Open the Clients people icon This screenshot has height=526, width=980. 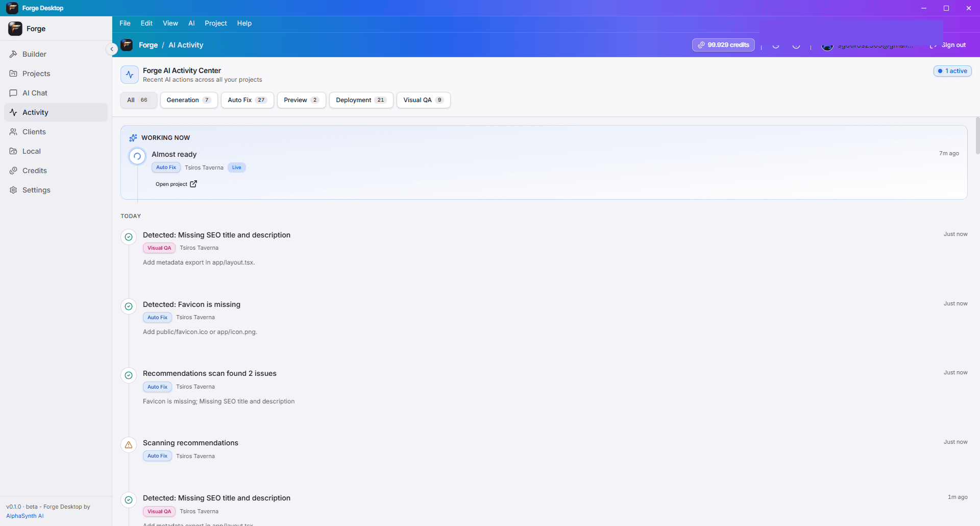click(13, 132)
